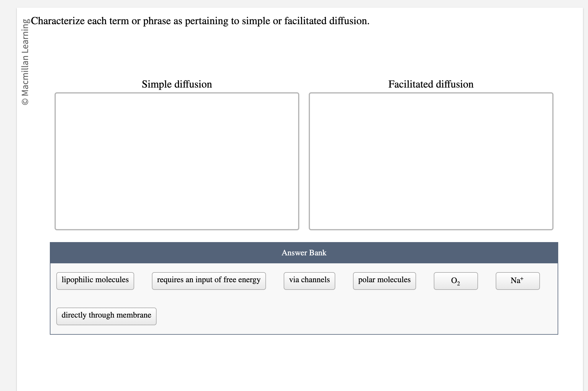Click the left margin of the question panel
The width and height of the screenshot is (588, 391).
[x=35, y=177]
